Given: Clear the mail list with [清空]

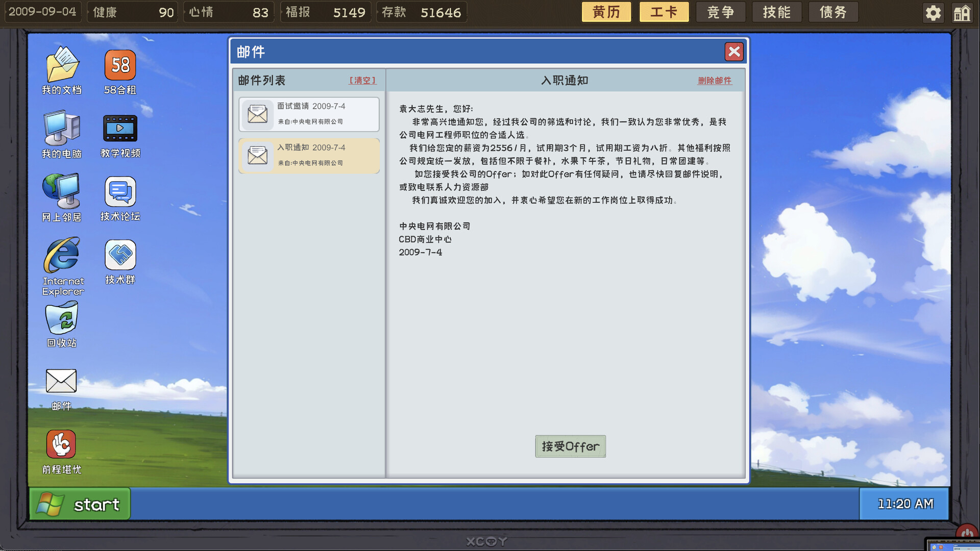Looking at the screenshot, I should click(x=362, y=80).
